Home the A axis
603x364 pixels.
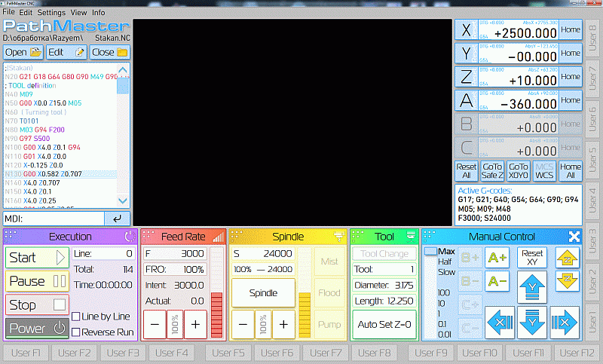[x=571, y=100]
